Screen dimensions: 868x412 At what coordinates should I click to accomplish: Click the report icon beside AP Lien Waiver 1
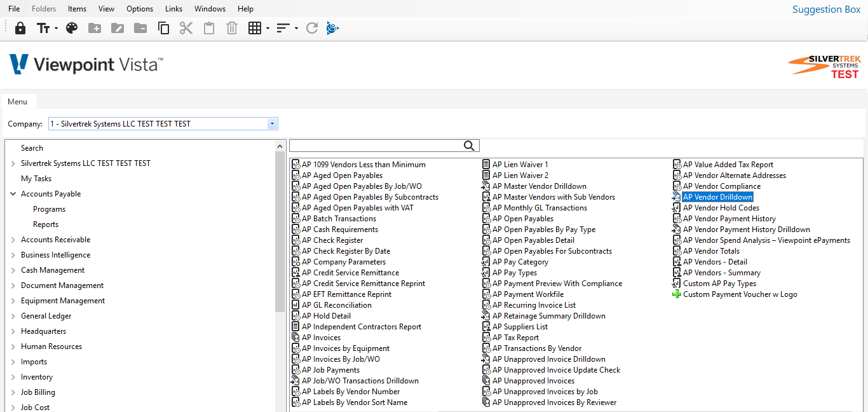pos(487,165)
